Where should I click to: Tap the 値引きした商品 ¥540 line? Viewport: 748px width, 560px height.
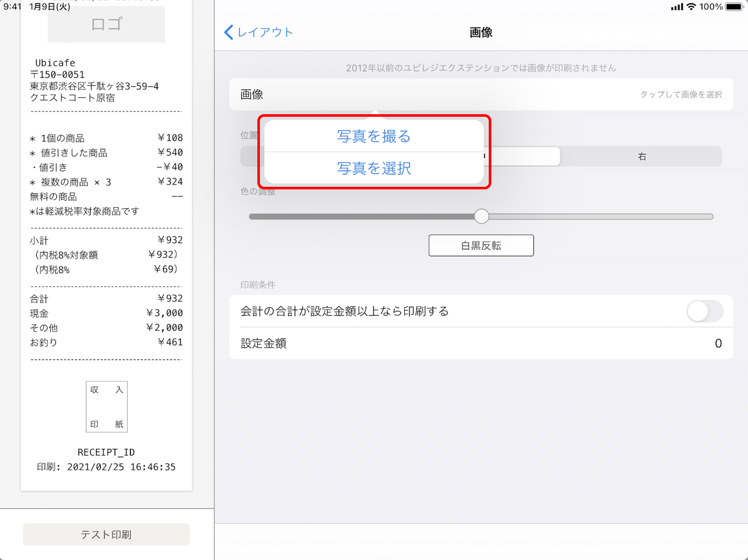106,153
